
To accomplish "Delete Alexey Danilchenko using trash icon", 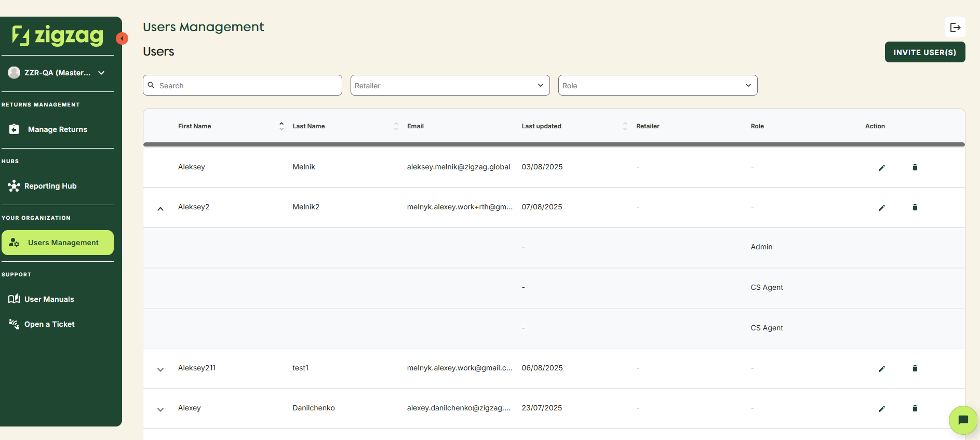I will 915,408.
